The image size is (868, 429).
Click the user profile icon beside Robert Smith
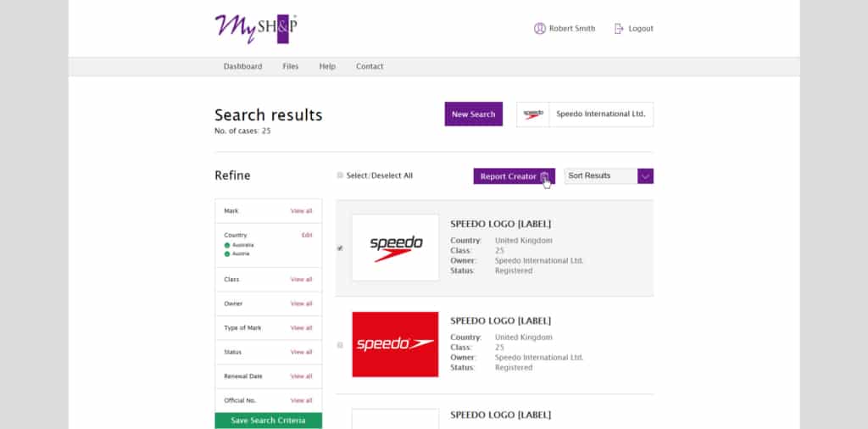click(540, 28)
